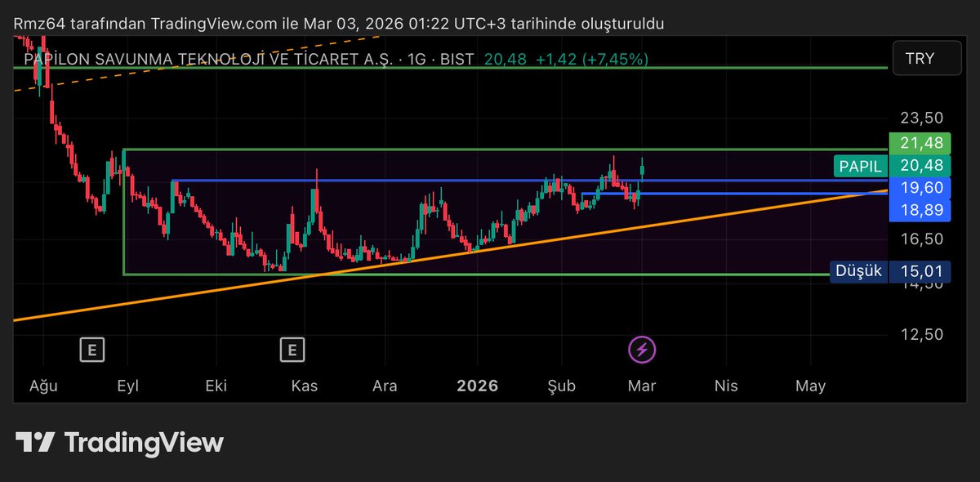
Task: Click the E earnings marker near Kas
Action: tap(292, 350)
